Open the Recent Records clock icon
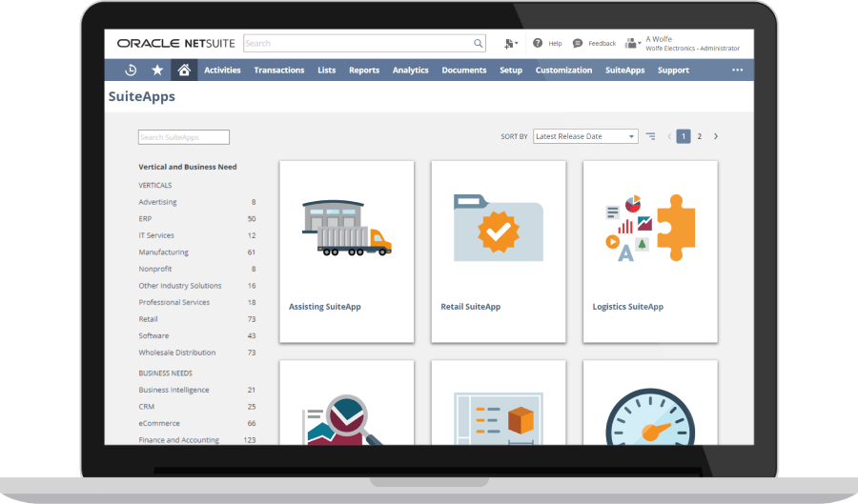The width and height of the screenshot is (858, 504). click(x=131, y=70)
